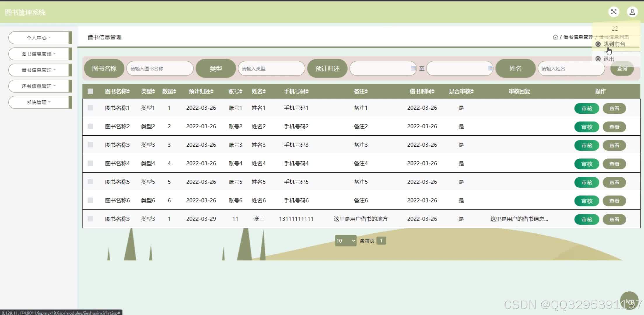The image size is (644, 315).
Task: Click 这里是用户借书的地方 remark cell
Action: pos(361,219)
